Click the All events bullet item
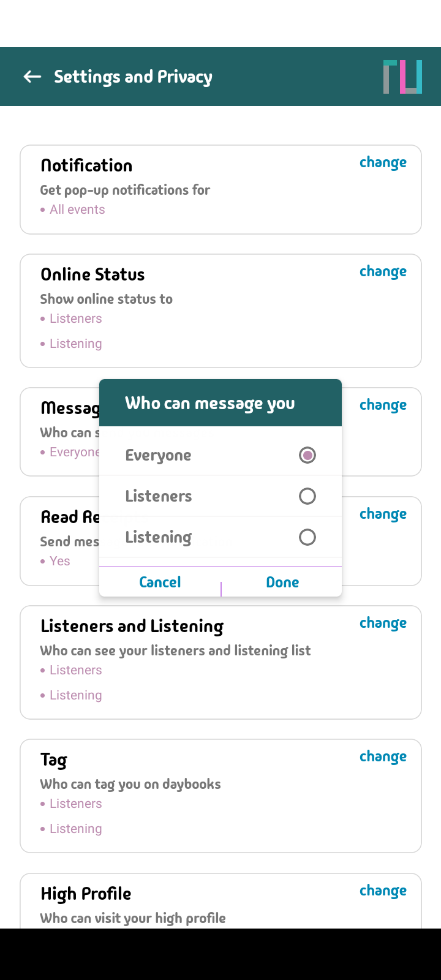Image resolution: width=441 pixels, height=980 pixels. [x=77, y=209]
